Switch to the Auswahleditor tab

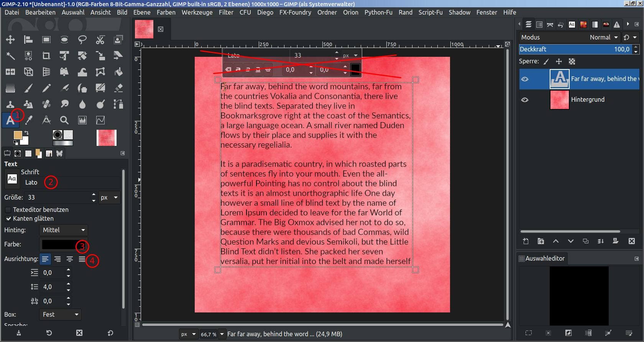[541, 258]
